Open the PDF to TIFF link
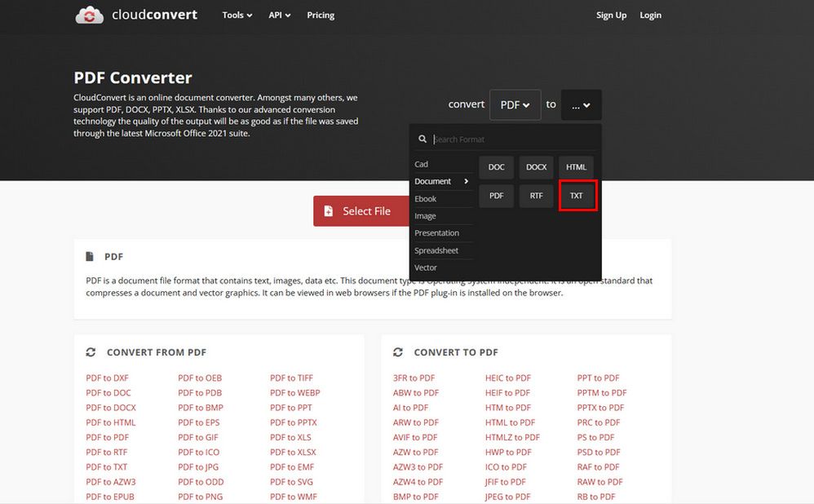 pos(291,378)
